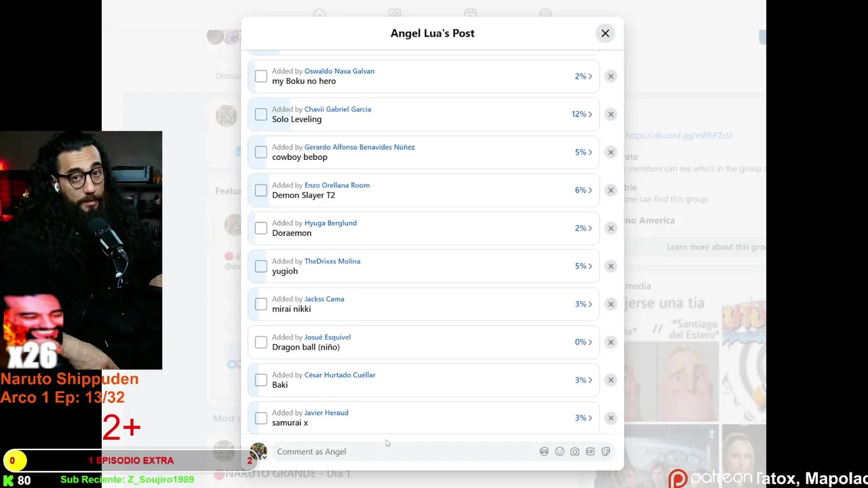Close the Angel Lua's Post dialog
Image resolution: width=868 pixels, height=488 pixels.
click(605, 33)
